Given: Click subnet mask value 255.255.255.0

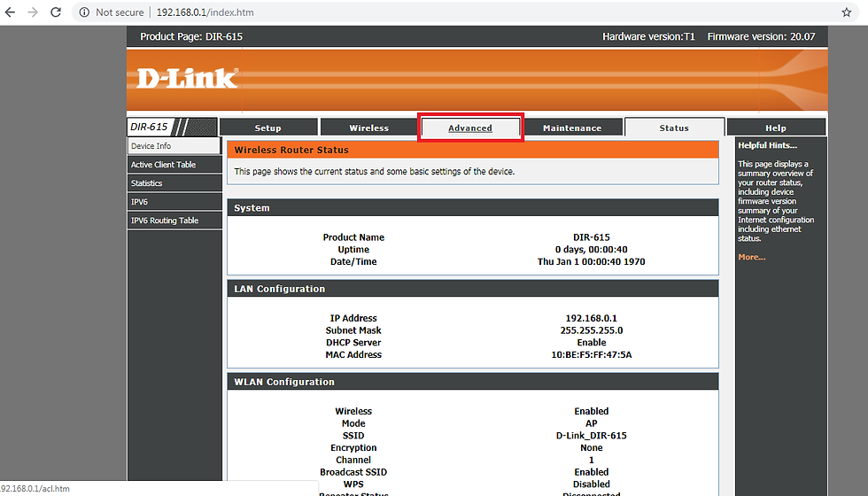Looking at the screenshot, I should coord(592,329).
